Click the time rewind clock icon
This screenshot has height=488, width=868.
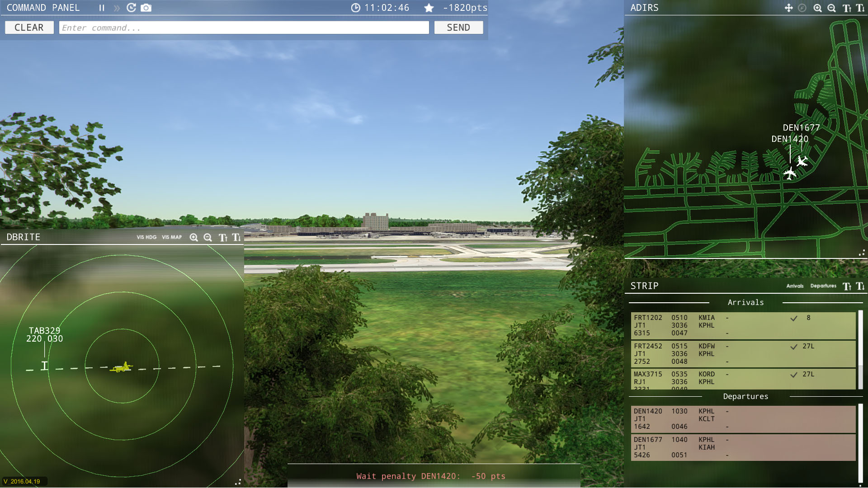131,8
